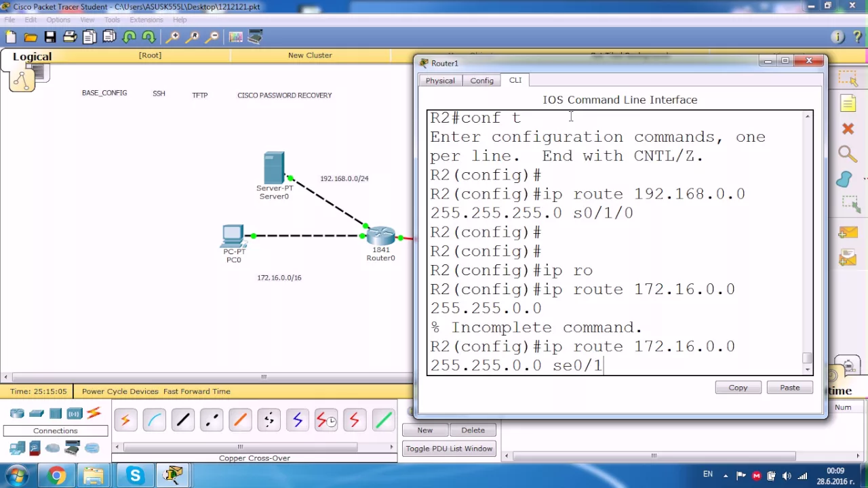
Task: Pick the Resize Shape tool
Action: pyautogui.click(x=850, y=203)
